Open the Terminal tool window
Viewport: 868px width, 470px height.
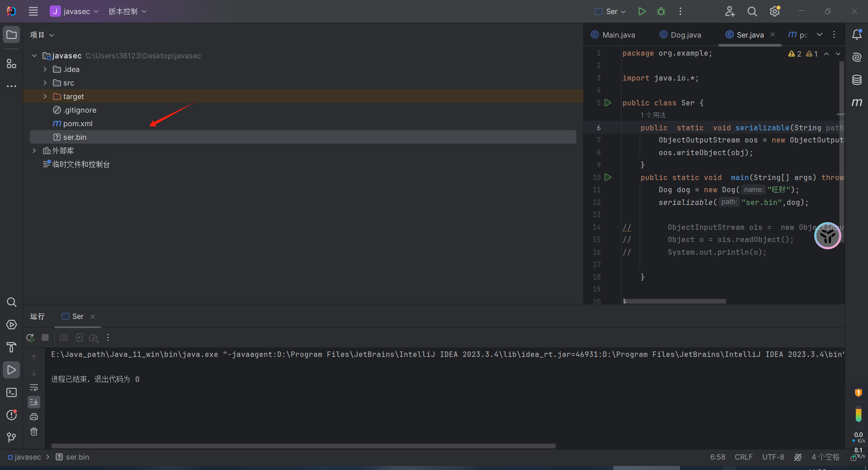click(12, 393)
